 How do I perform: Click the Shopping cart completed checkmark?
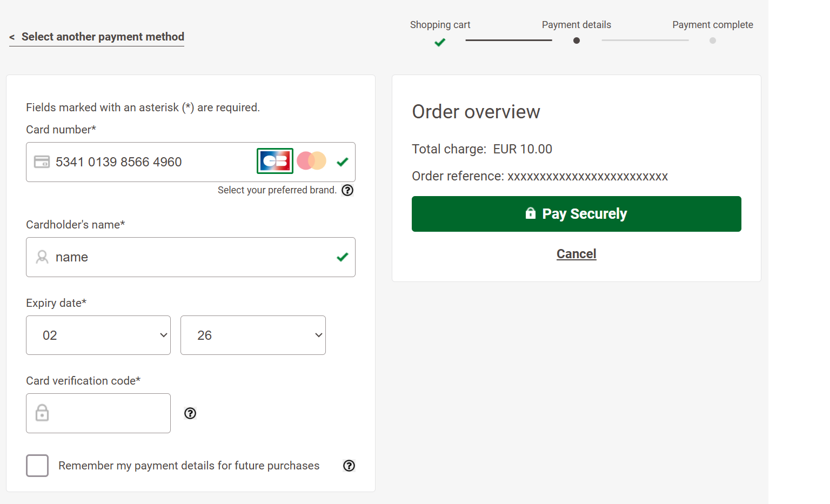click(439, 42)
